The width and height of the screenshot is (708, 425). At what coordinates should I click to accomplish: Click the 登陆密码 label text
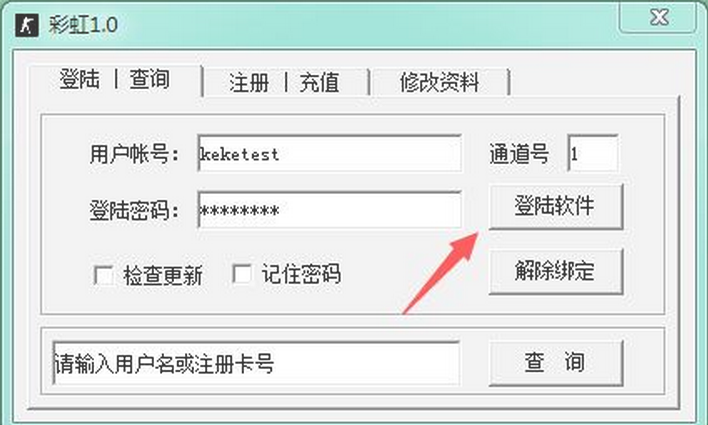tap(134, 211)
